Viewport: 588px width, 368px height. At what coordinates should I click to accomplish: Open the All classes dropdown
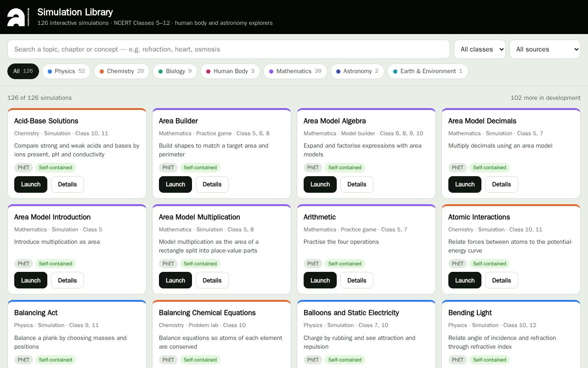480,49
